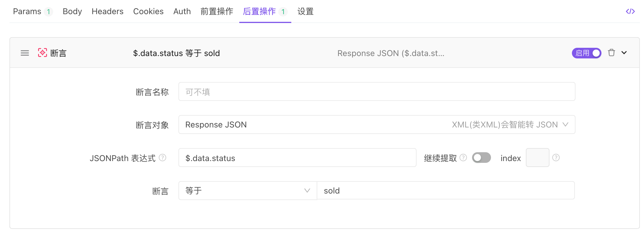The height and width of the screenshot is (236, 644).
Task: Switch to the Params tab
Action: coord(27,12)
